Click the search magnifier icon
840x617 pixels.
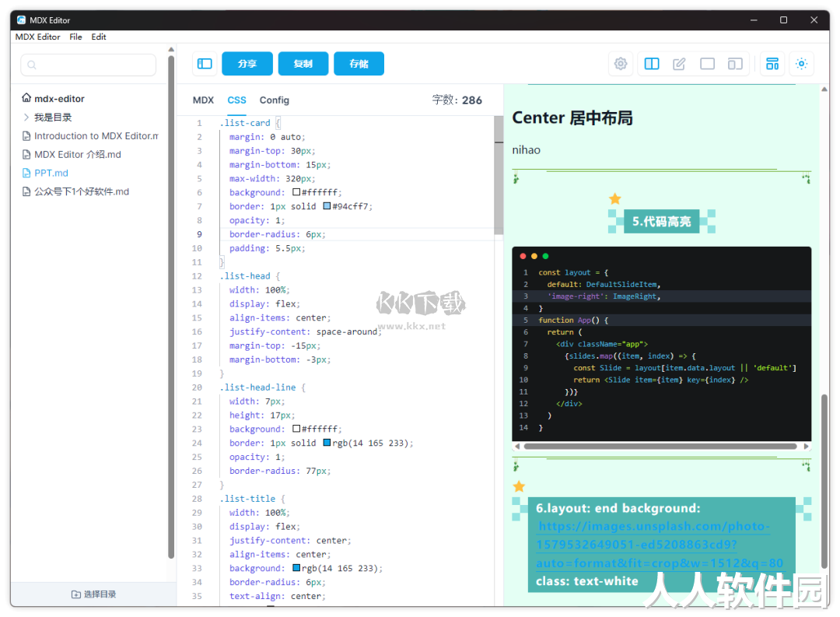pyautogui.click(x=32, y=65)
